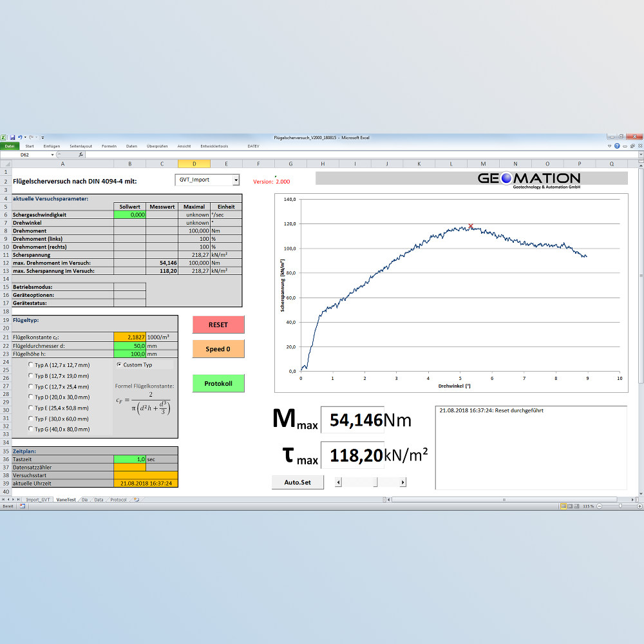Click the red RESET button
This screenshot has width=644, height=644.
point(218,325)
